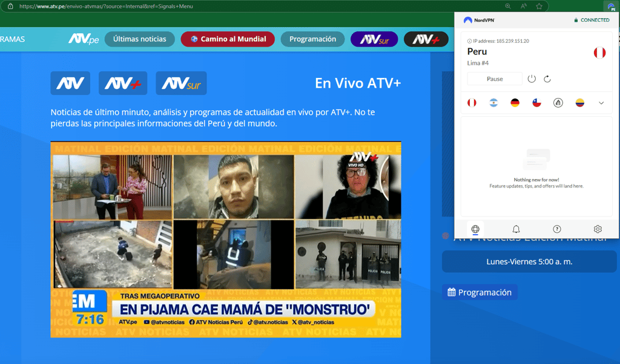Select Chile flag in recent connections
This screenshot has height=364, width=620.
click(x=536, y=103)
